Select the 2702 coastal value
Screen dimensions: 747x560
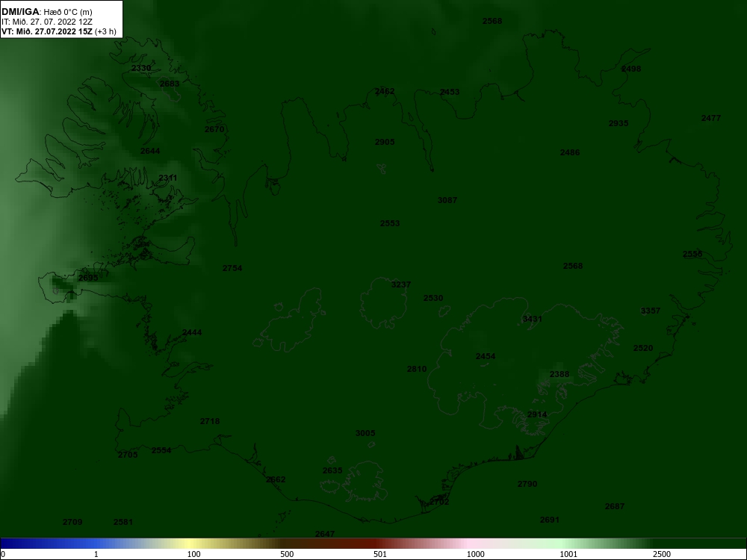439,502
